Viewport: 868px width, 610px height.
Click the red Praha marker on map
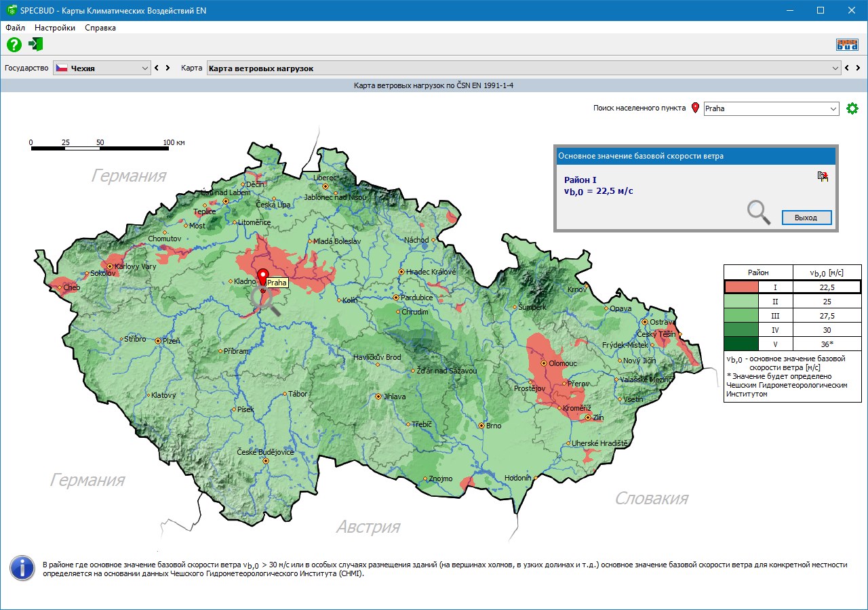click(263, 279)
